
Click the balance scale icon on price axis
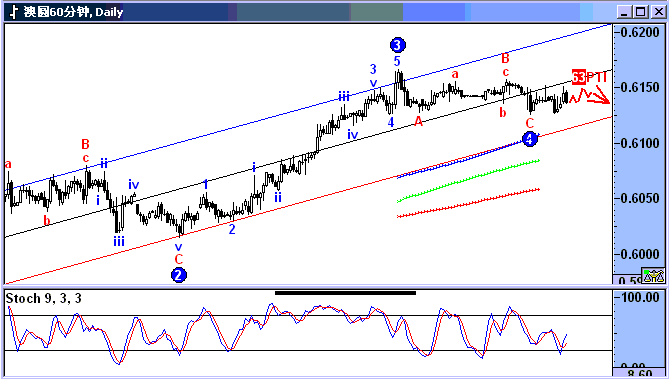(x=653, y=277)
